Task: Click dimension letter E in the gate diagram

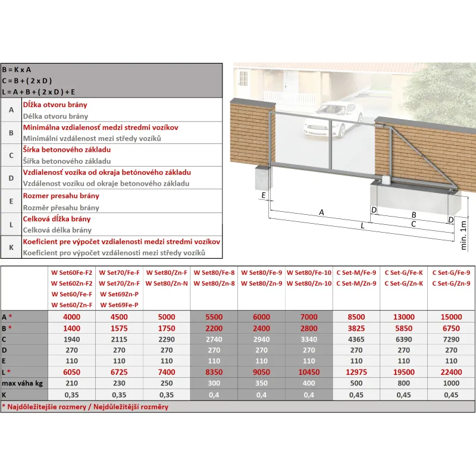Action: click(262, 195)
